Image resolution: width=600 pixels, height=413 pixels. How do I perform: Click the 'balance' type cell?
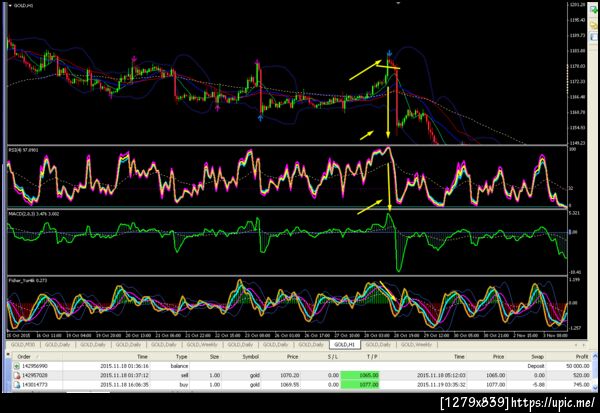click(179, 366)
